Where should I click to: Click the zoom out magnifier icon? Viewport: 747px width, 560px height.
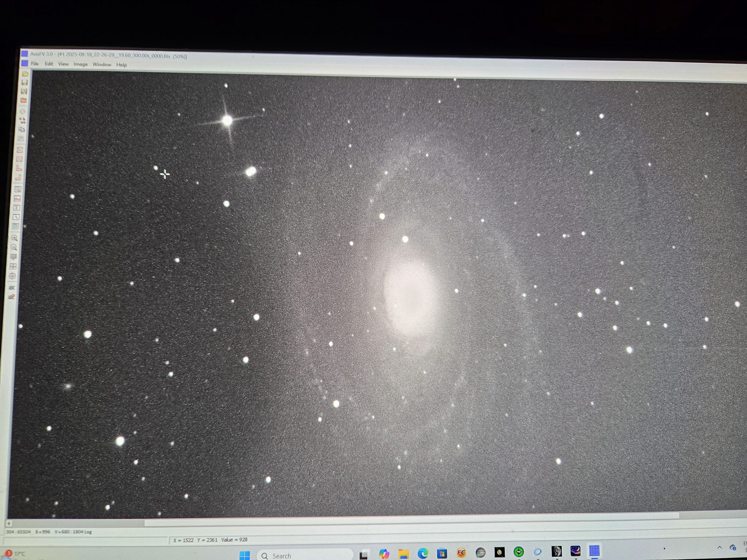(14, 247)
